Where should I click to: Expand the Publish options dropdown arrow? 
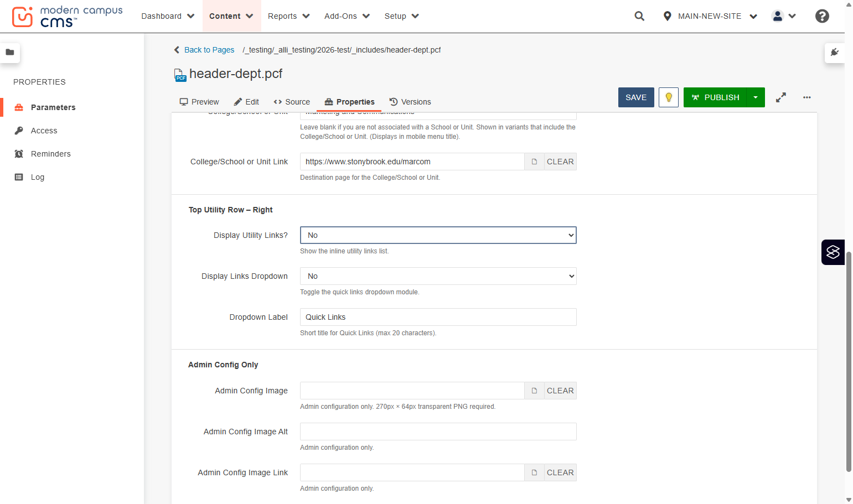756,97
